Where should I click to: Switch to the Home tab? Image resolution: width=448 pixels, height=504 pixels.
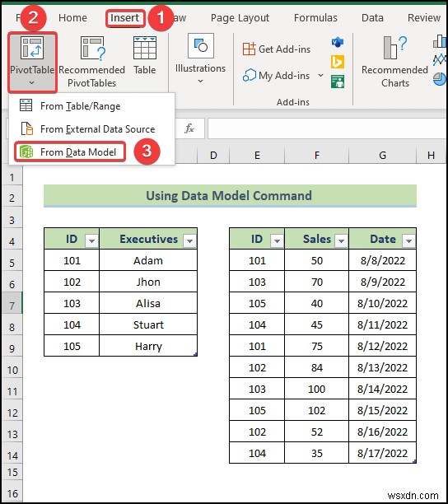72,17
